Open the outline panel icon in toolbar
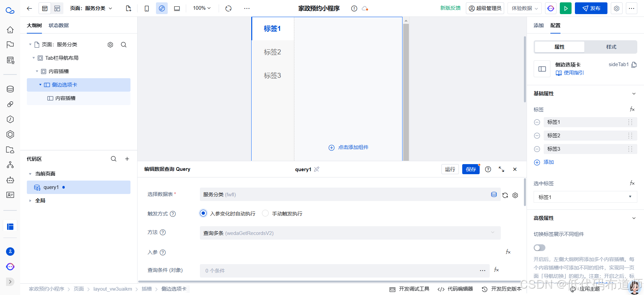This screenshot has height=295, width=644. point(45,8)
